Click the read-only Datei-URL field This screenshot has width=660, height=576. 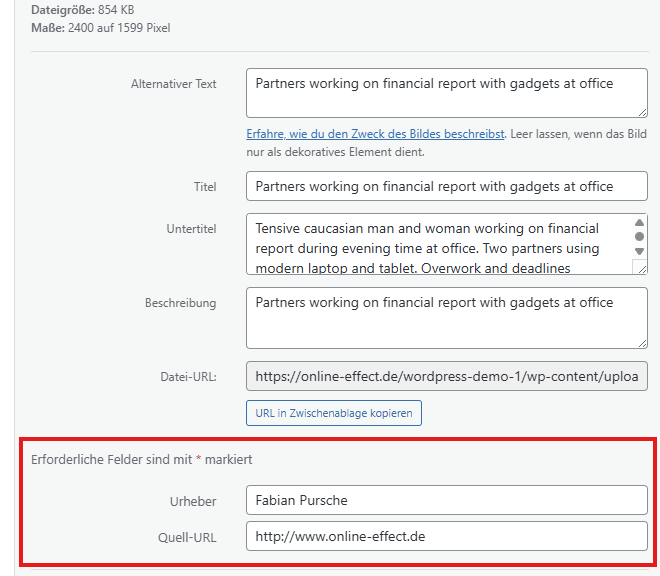pos(446,377)
